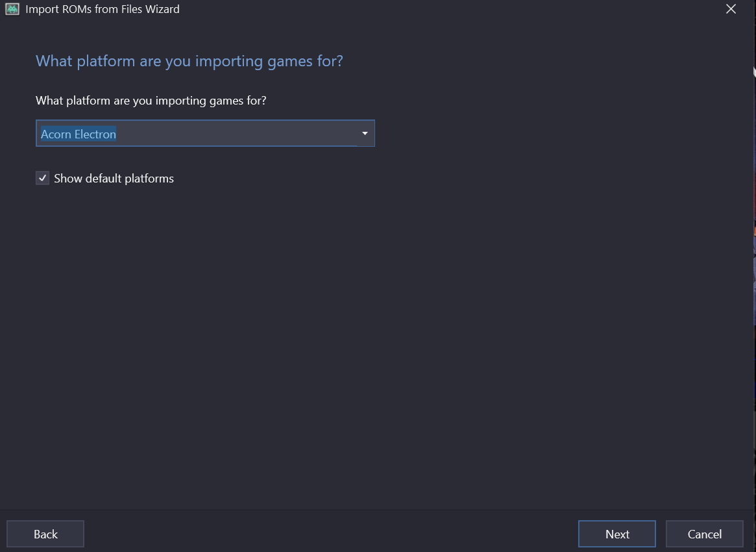Image resolution: width=756 pixels, height=552 pixels.
Task: Click the "Show default platforms" label text
Action: [114, 179]
